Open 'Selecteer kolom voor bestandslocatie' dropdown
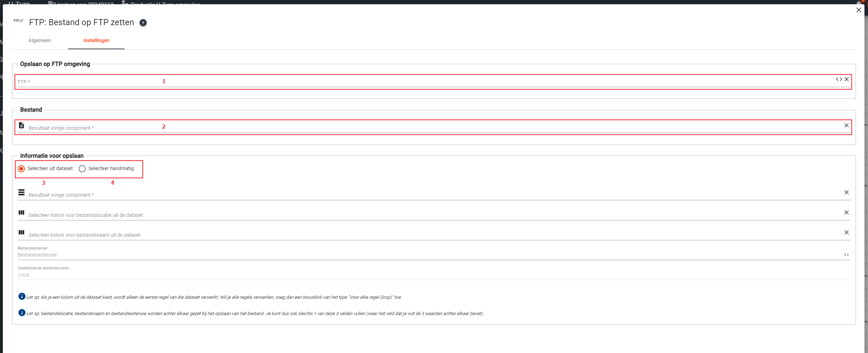This screenshot has height=353, width=868. [x=425, y=215]
